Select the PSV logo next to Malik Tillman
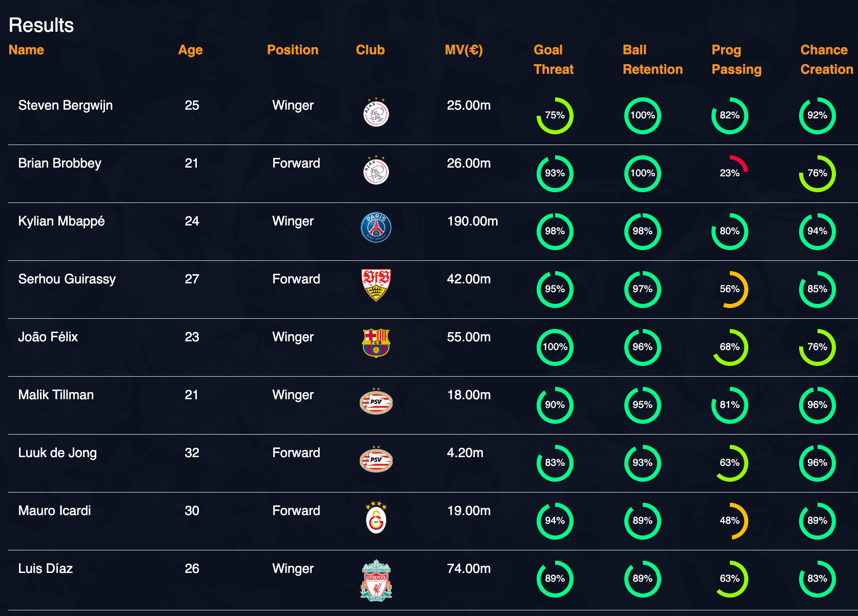This screenshot has width=858, height=616. click(376, 401)
